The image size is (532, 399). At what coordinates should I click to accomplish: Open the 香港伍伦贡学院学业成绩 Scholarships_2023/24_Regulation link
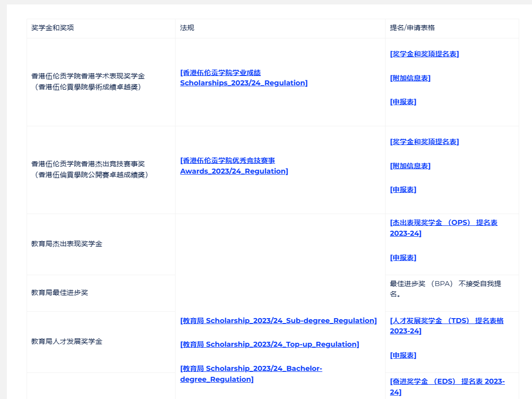(x=244, y=78)
